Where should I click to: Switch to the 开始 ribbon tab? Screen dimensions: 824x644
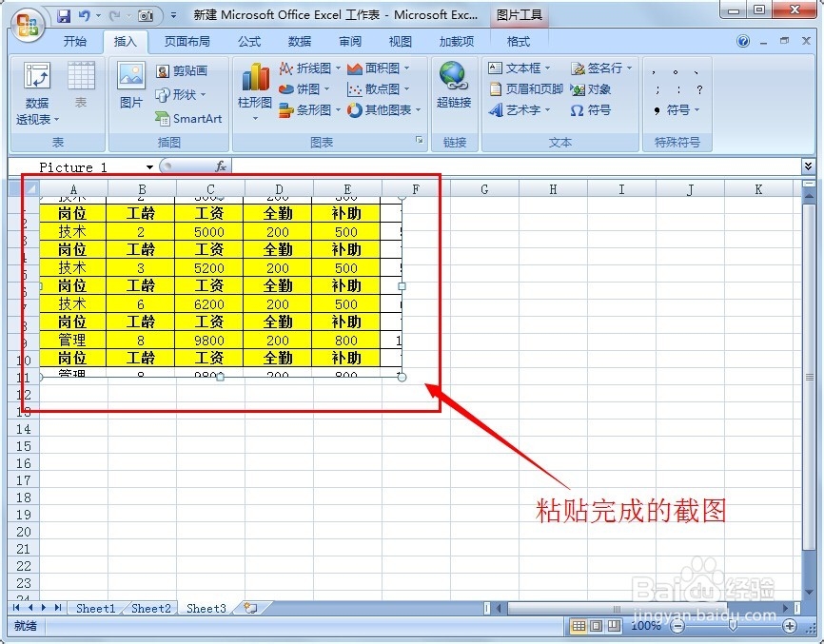76,41
